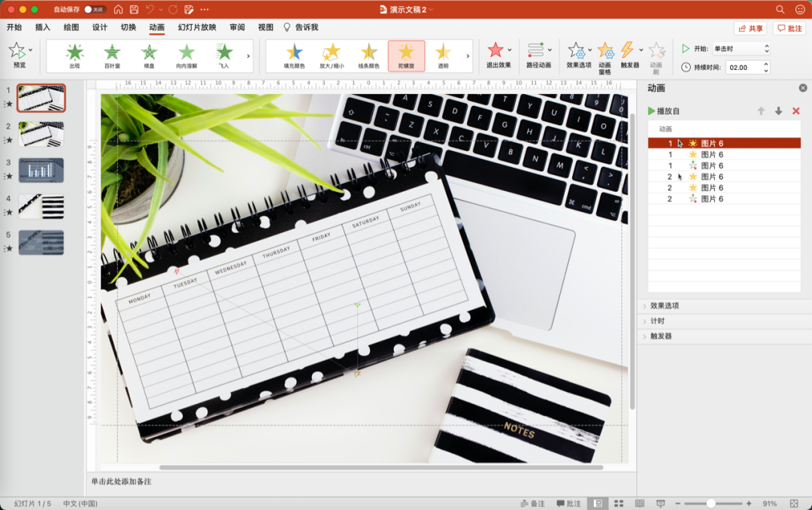Viewport: 812px width, 510px height.
Task: Open the 幻灯片放映 tab
Action: 197,28
